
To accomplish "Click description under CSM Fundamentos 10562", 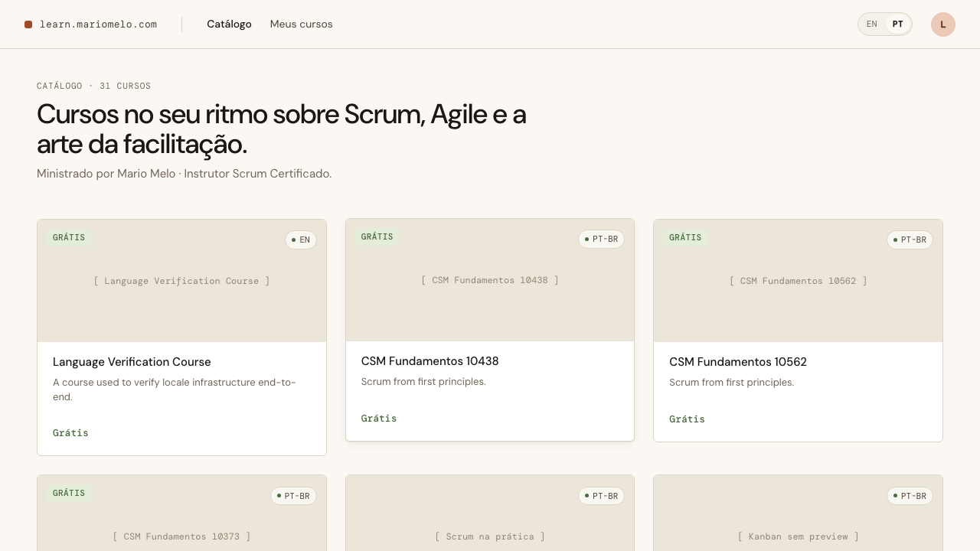I will tap(731, 383).
